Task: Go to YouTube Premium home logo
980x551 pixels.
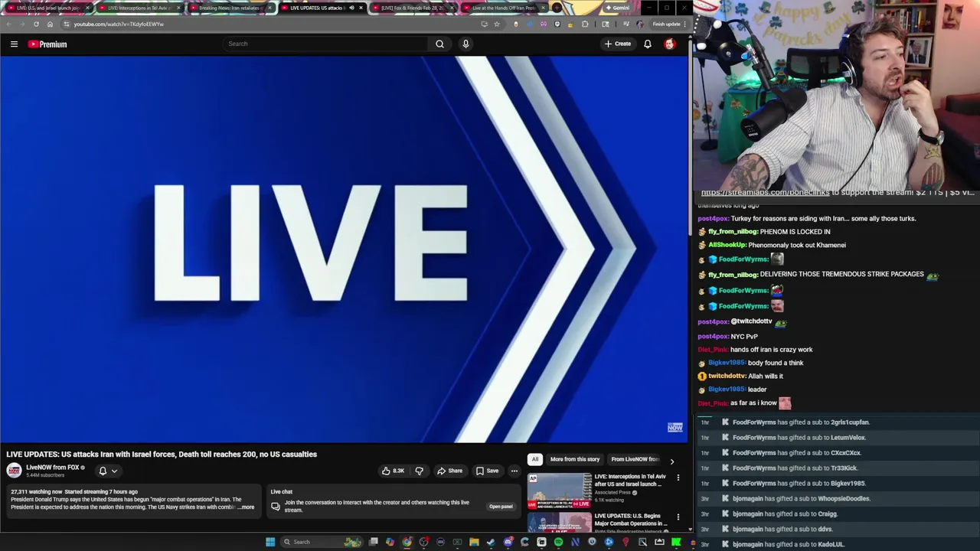Action: [x=47, y=44]
